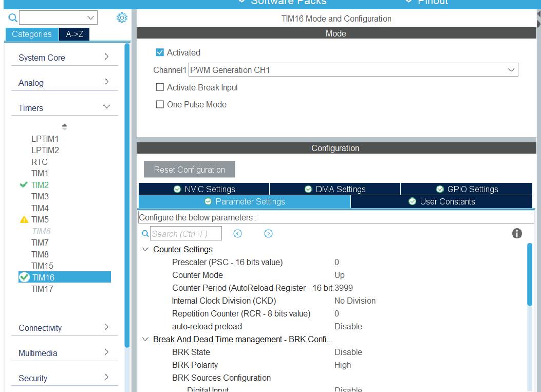
Task: Open the Software Packs menu
Action: (282, 2)
